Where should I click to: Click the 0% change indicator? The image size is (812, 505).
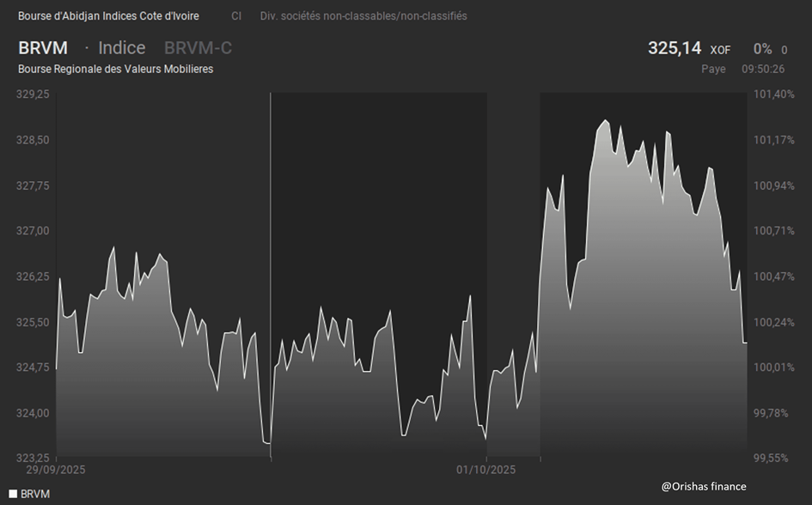pos(762,49)
